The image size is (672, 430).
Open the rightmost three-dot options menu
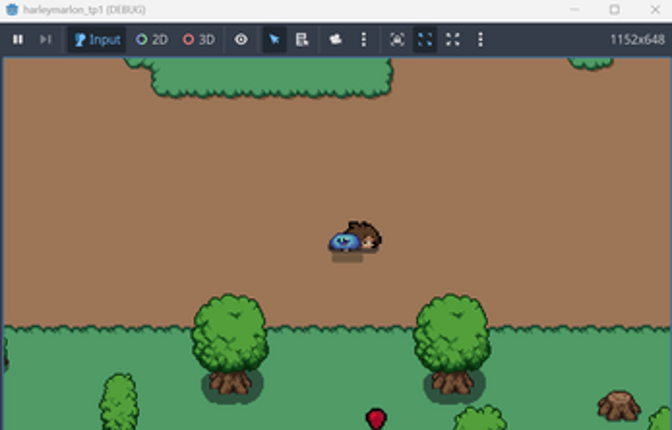[481, 40]
